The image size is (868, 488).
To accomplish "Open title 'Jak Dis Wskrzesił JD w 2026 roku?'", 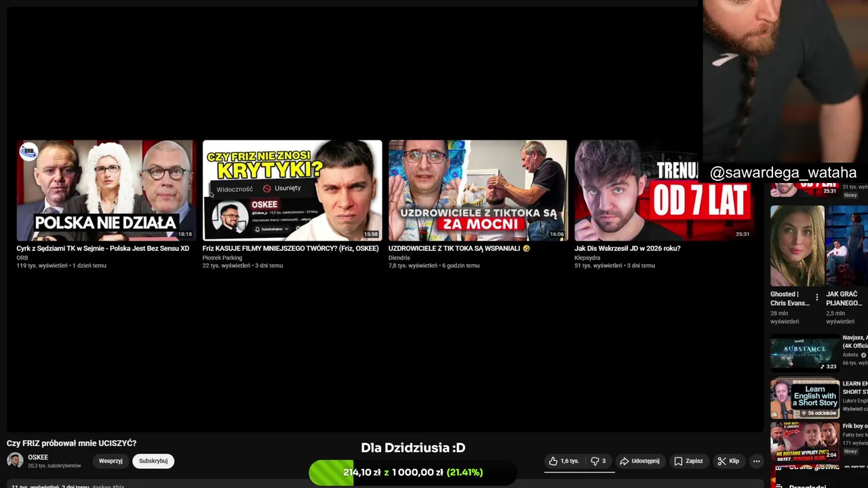I will [x=627, y=249].
